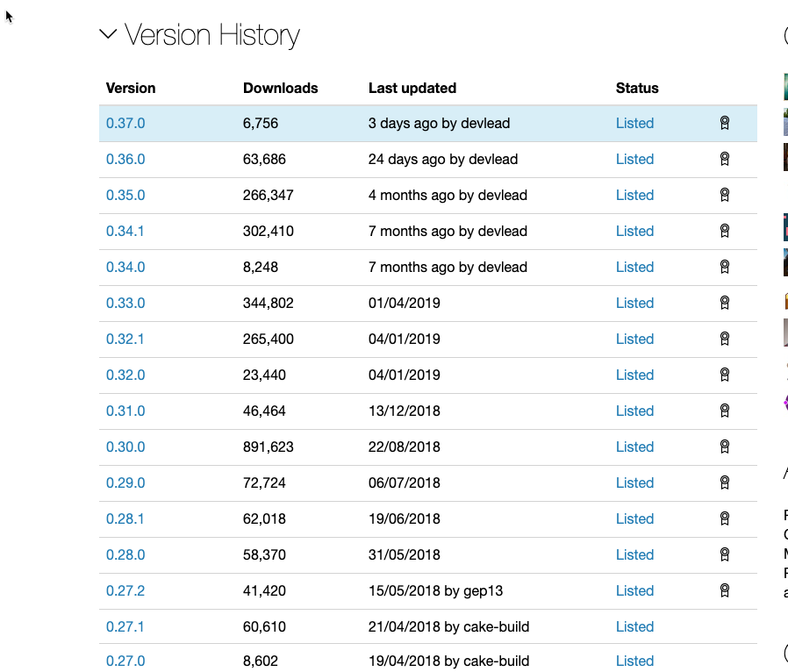Click the badge icon on the 0.33.0 row
The width and height of the screenshot is (788, 672).
click(724, 303)
